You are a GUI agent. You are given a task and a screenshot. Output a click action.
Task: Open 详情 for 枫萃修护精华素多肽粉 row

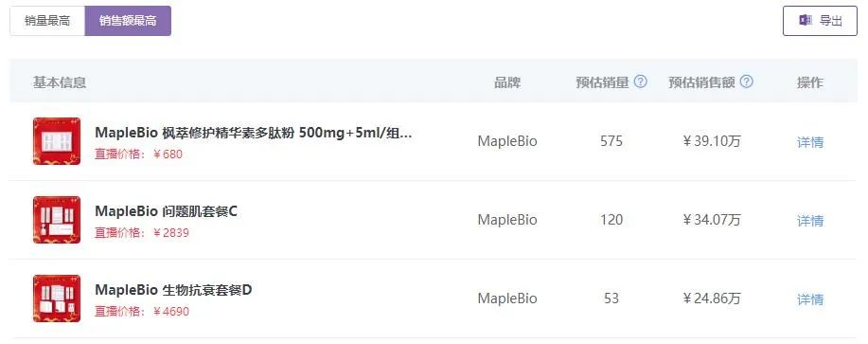[x=810, y=142]
